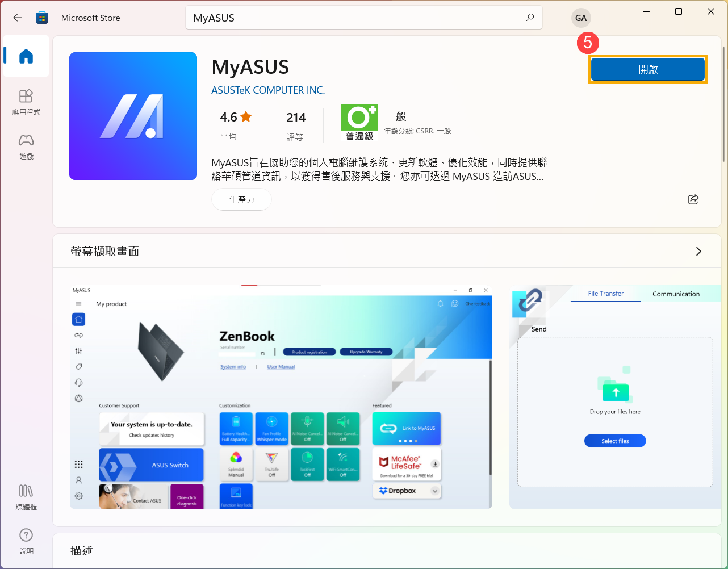Close the Microsoft Store window
This screenshot has height=569, width=728.
(711, 11)
